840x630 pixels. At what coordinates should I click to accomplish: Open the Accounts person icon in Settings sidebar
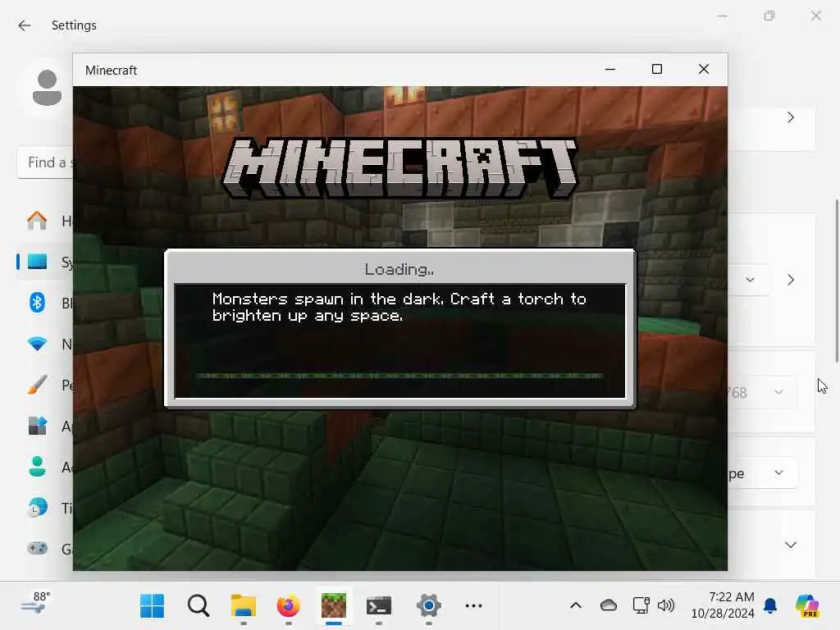coord(37,467)
